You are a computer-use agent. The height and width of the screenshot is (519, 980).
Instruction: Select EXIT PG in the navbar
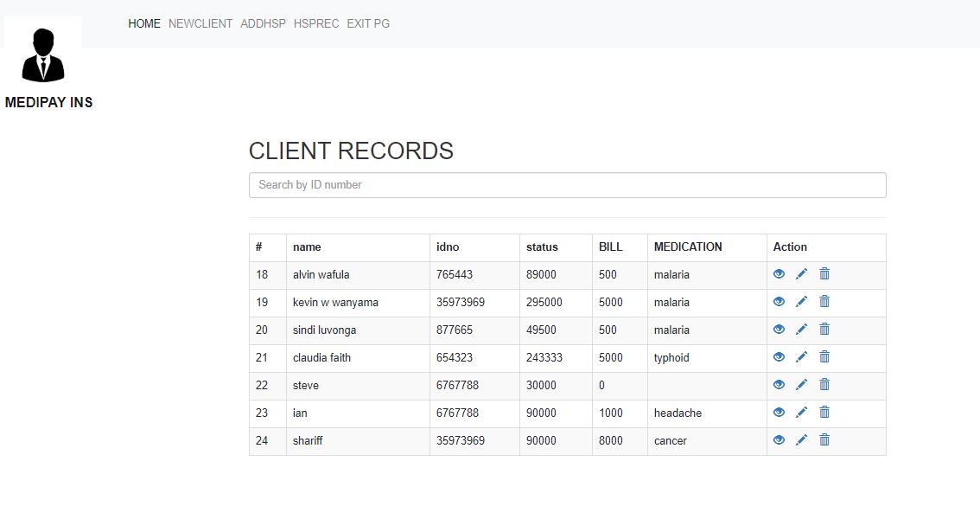pos(368,23)
